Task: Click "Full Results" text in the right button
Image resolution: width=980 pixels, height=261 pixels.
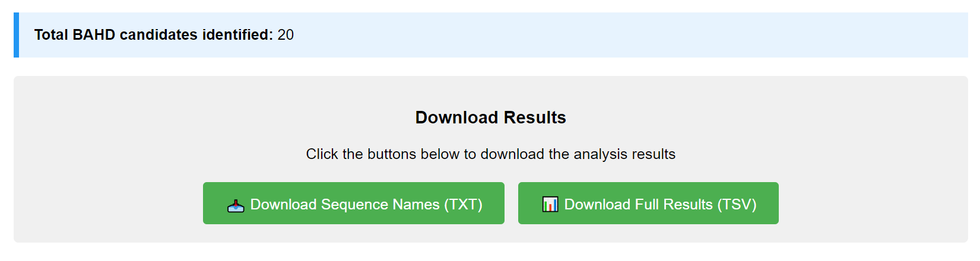Action: 674,205
